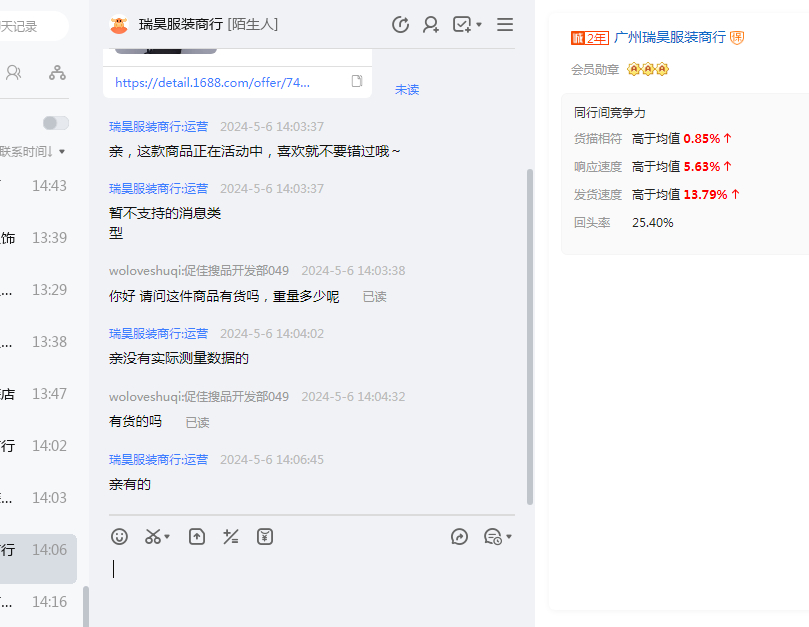This screenshot has width=809, height=627.
Task: Open the 广州瑞昊服装商行 store link
Action: [x=670, y=37]
